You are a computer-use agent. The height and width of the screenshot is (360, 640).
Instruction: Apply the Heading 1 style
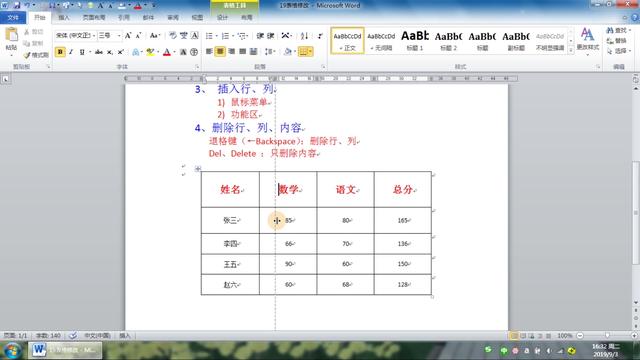click(415, 40)
